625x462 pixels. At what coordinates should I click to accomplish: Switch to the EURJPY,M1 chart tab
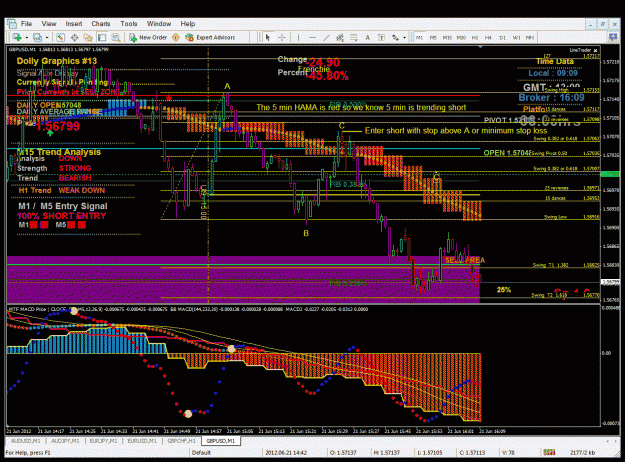(103, 441)
